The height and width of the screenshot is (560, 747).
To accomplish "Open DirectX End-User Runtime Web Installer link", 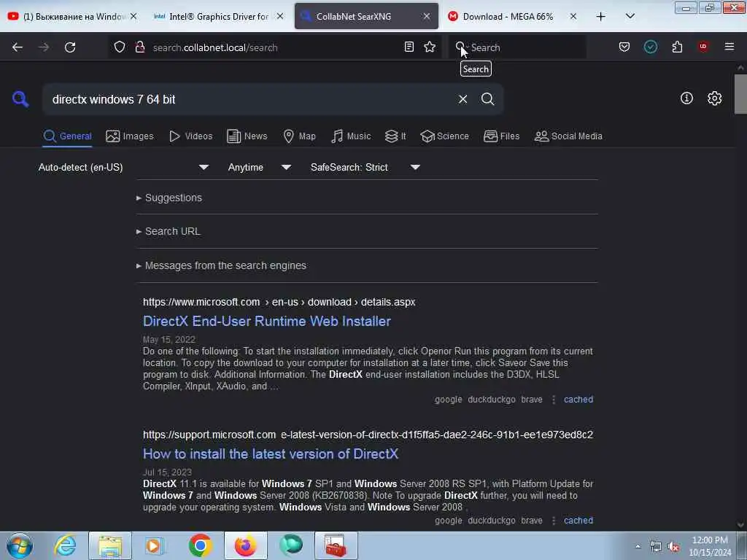I will tap(267, 322).
